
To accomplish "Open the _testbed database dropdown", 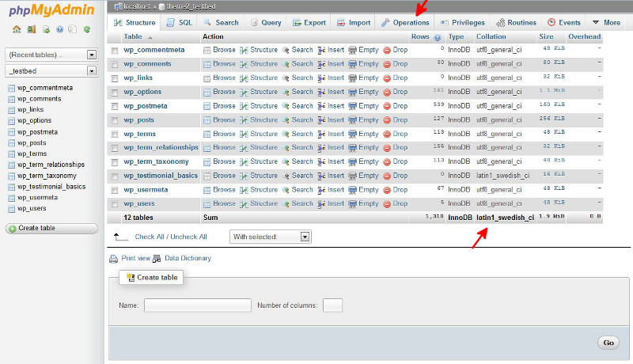I will tap(51, 71).
